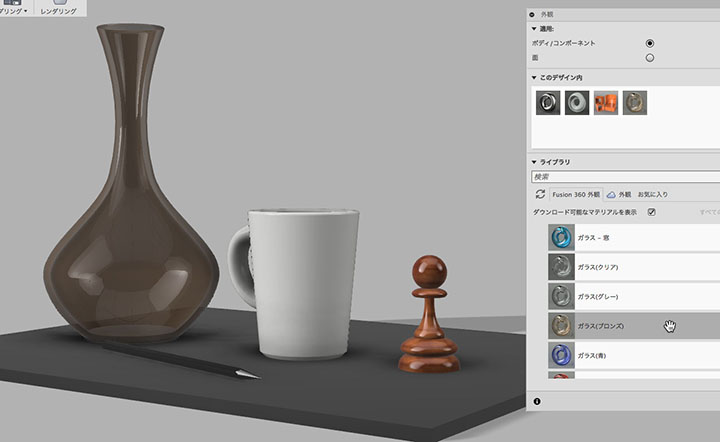Uncheck ダウンロード可能なマテリアルを表示 checkbox
Screen dimensions: 720x442
(x=651, y=212)
